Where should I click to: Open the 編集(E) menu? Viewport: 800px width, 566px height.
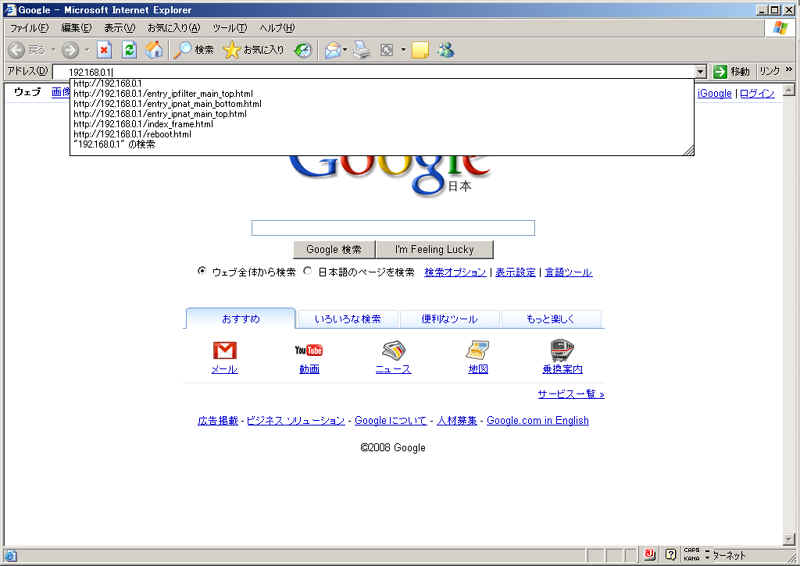point(77,28)
